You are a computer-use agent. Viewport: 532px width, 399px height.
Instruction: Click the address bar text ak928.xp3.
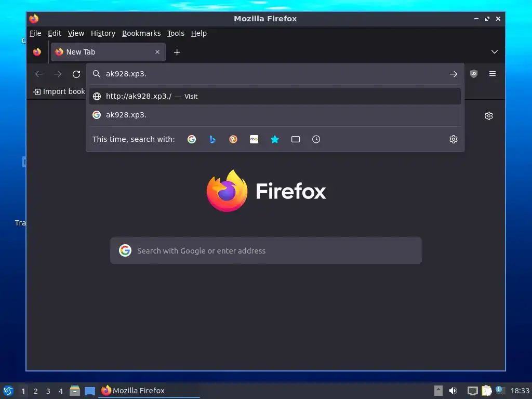click(x=126, y=74)
